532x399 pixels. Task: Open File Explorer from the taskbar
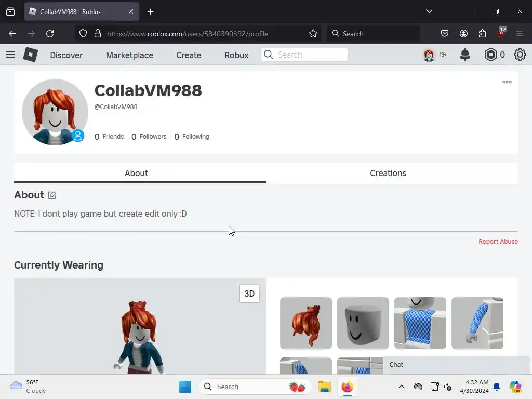(324, 387)
